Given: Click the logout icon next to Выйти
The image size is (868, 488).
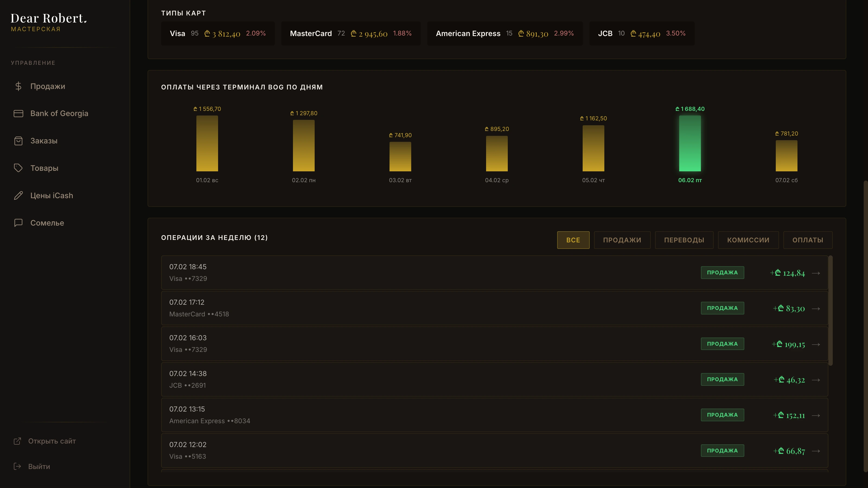Looking at the screenshot, I should point(17,466).
